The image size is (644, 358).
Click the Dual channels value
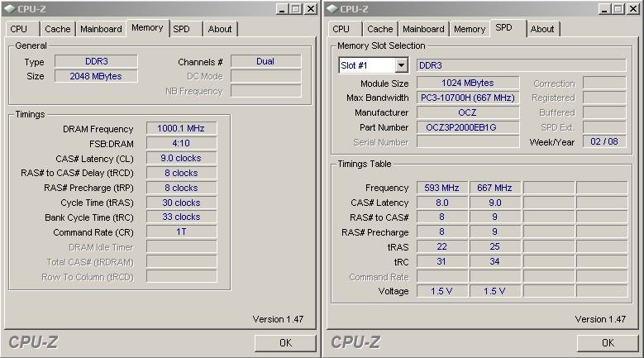tap(265, 61)
